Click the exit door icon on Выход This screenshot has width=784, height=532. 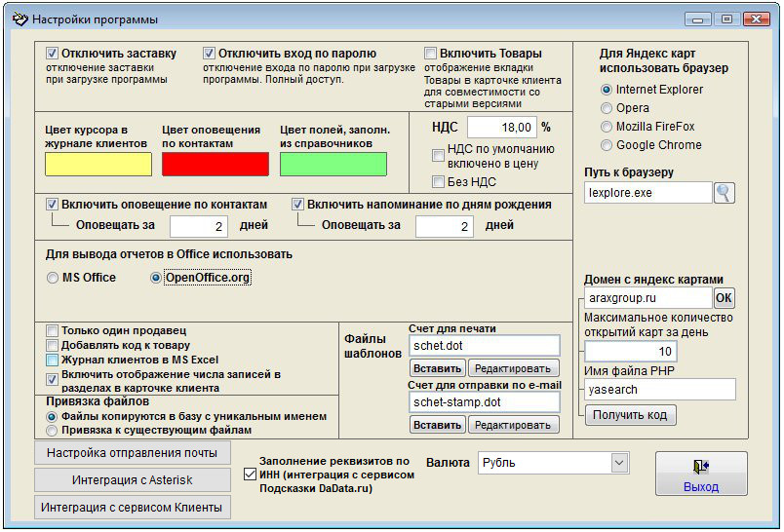(x=701, y=467)
